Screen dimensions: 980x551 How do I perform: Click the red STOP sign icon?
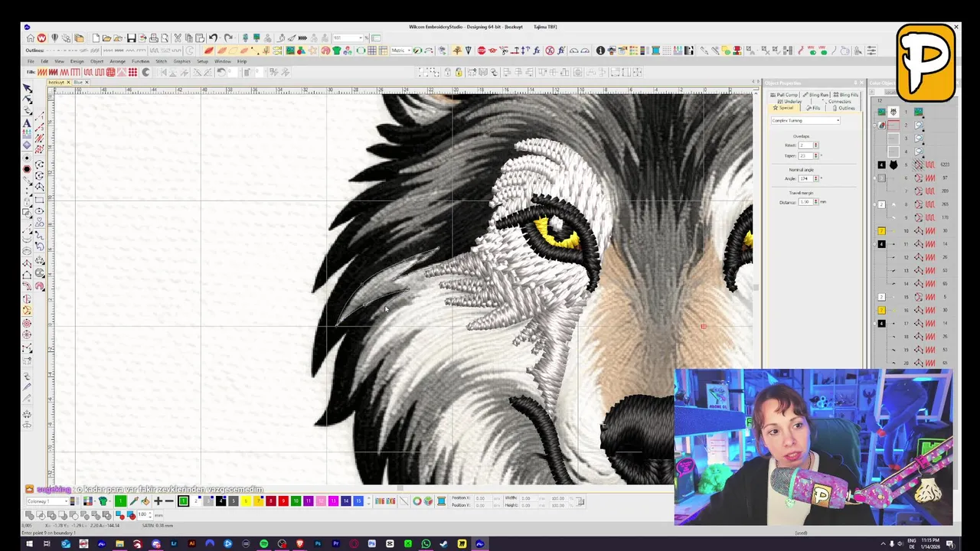[482, 51]
